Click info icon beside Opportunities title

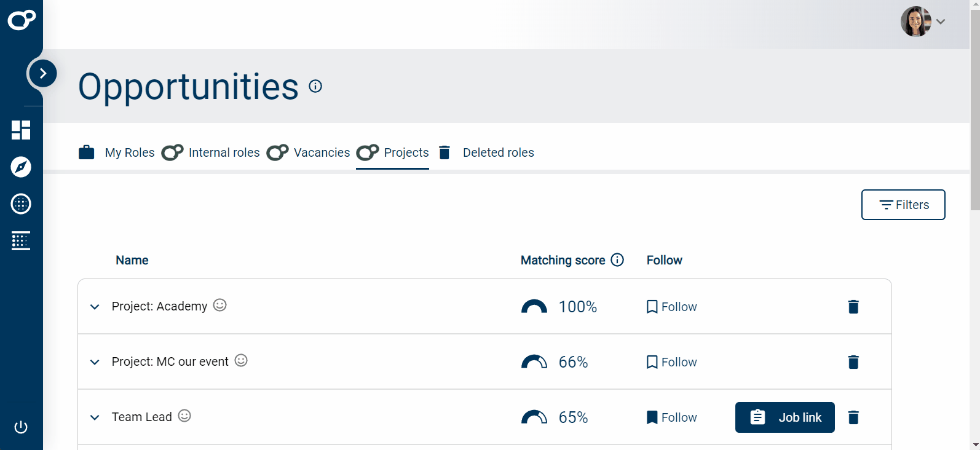[315, 86]
